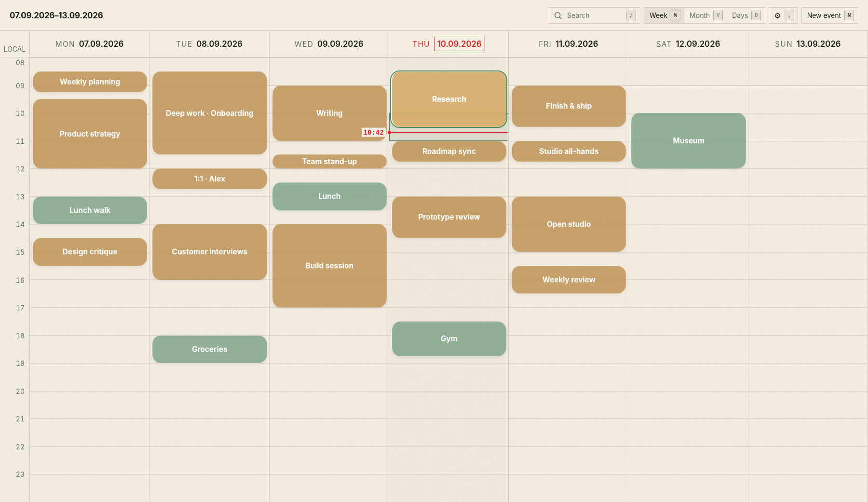Open Deep work · Onboarding event
868x502 pixels.
click(x=209, y=113)
